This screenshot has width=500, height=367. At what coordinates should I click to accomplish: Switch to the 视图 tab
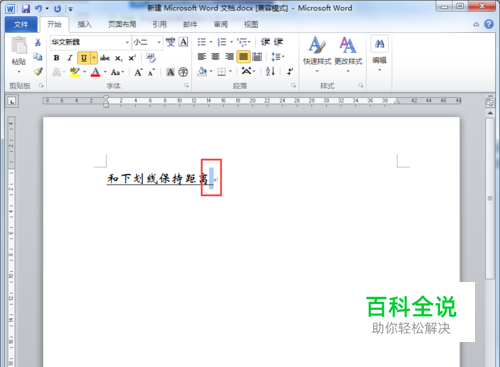[251, 24]
